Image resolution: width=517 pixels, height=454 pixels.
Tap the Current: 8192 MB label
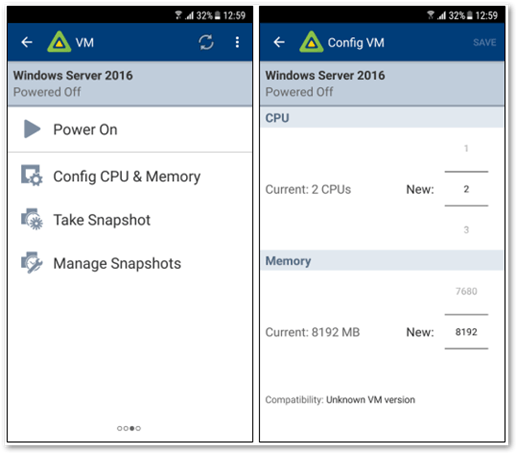[x=312, y=332]
